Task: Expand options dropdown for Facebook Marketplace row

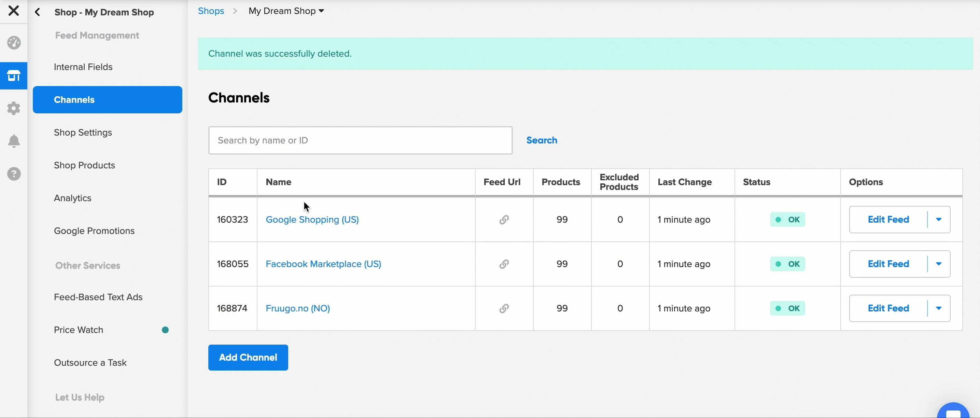Action: point(939,264)
